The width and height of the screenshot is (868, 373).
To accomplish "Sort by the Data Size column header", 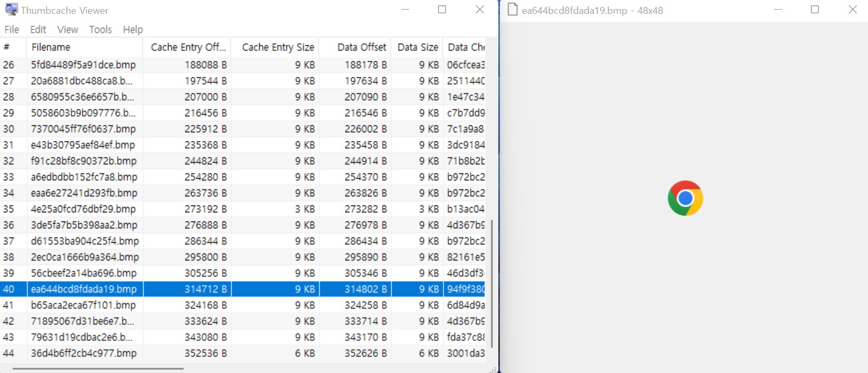I will pyautogui.click(x=417, y=47).
